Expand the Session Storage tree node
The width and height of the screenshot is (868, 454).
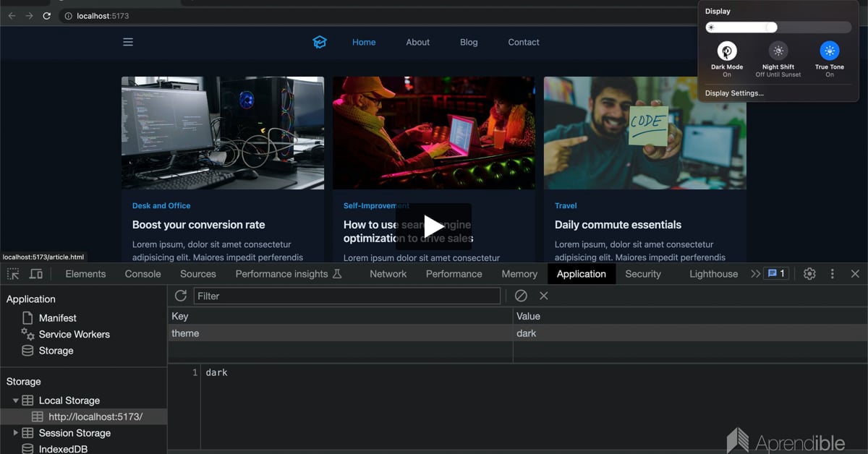(x=16, y=433)
